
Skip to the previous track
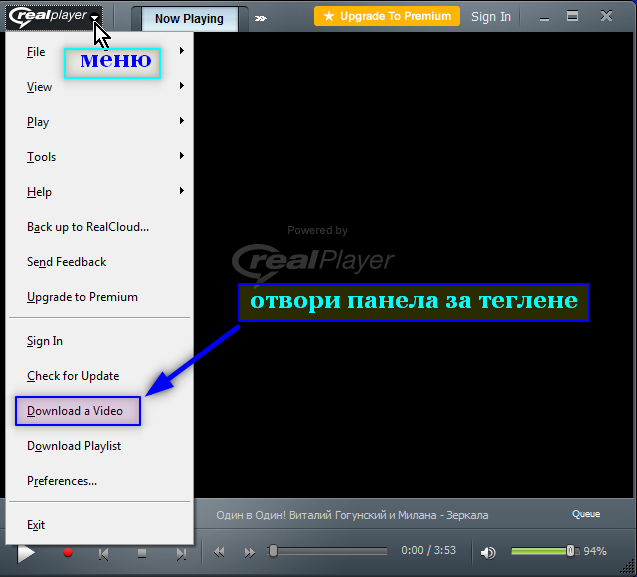tap(104, 552)
